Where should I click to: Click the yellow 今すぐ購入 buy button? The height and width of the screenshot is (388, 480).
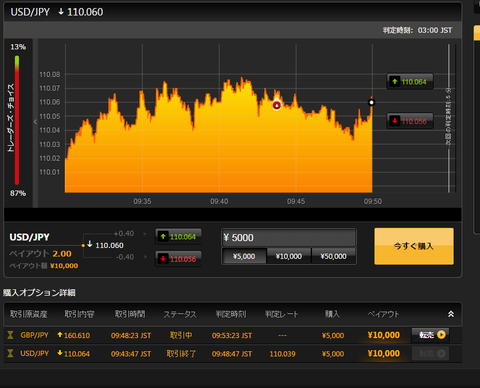(414, 246)
